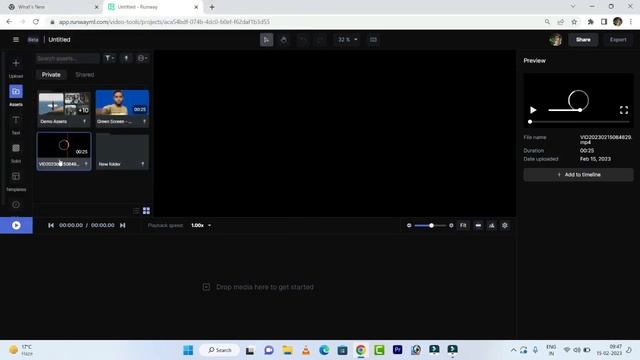
Task: Switch to the Private tab
Action: (51, 75)
